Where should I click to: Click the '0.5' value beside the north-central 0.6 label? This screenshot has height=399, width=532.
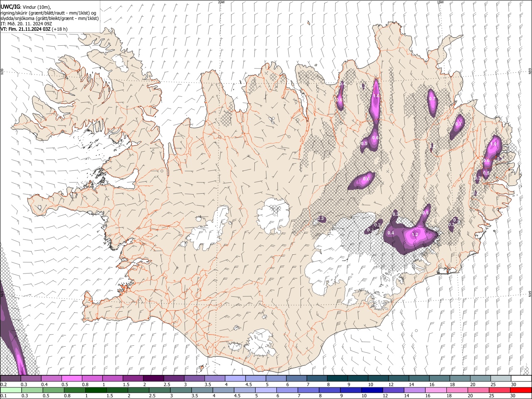coord(365,143)
